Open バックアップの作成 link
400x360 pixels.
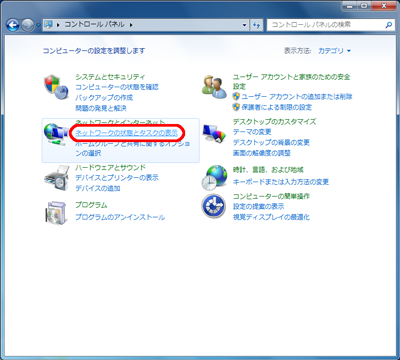click(104, 98)
